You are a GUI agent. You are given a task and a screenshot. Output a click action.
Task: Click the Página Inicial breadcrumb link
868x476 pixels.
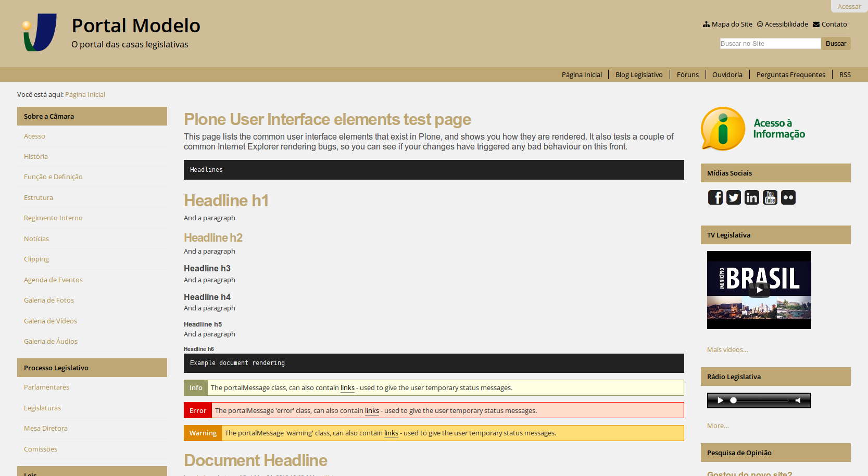pos(85,94)
